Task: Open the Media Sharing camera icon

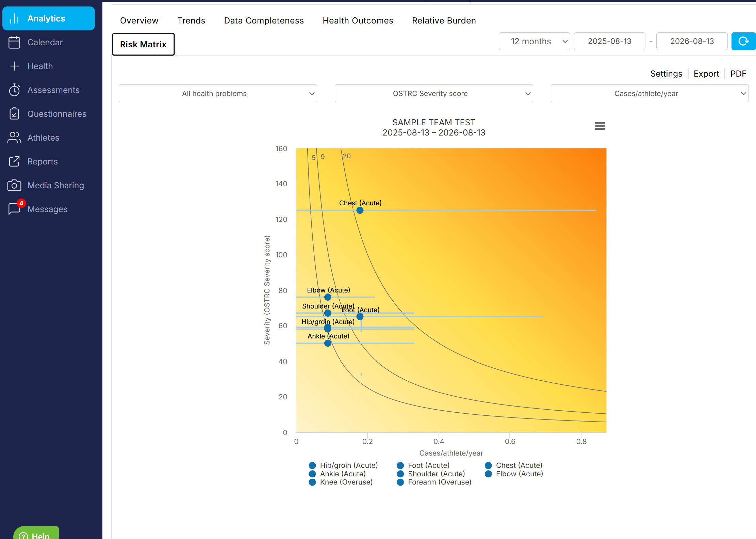Action: [14, 185]
